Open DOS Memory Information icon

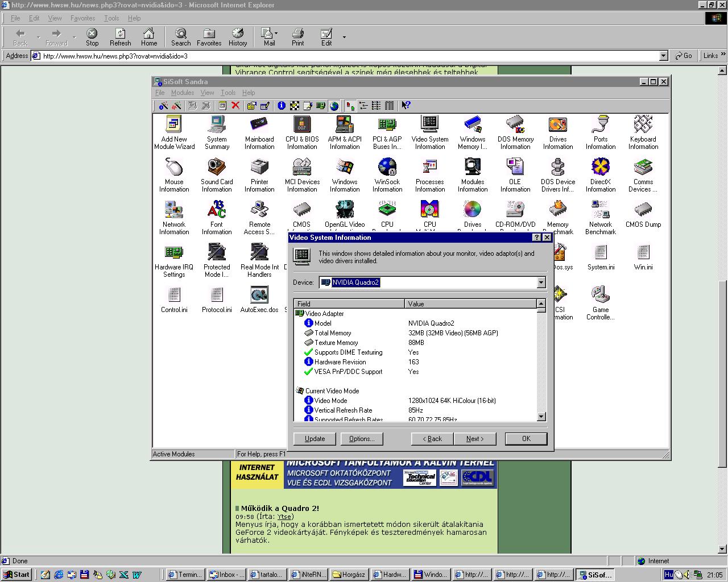[515, 132]
